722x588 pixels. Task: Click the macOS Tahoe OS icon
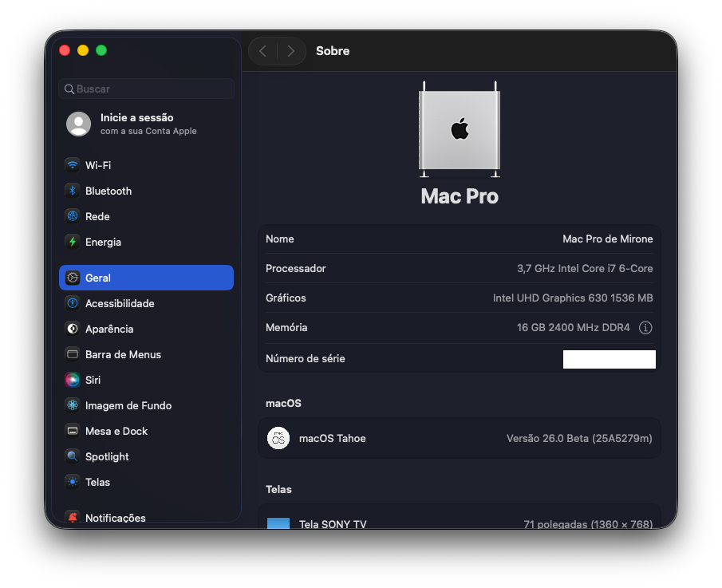click(278, 438)
